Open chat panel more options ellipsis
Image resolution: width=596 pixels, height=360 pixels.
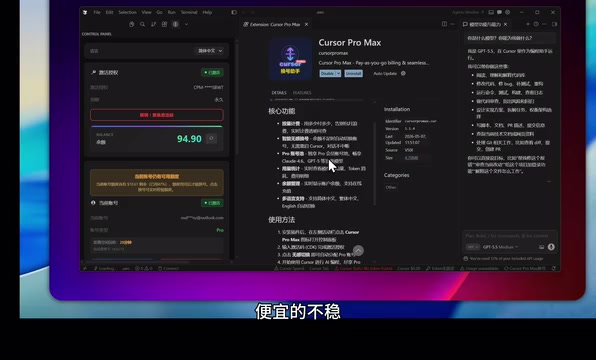pos(544,24)
